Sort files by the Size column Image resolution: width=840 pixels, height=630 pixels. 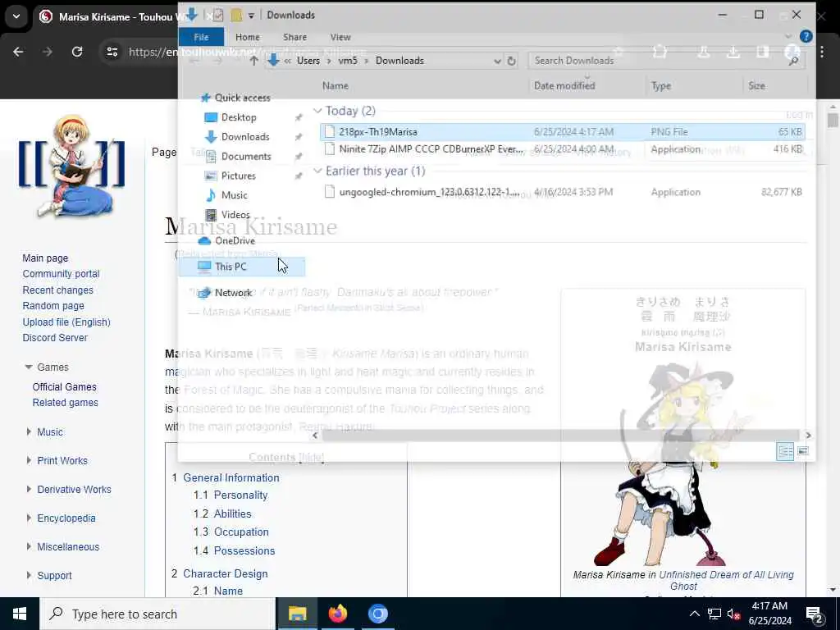(x=756, y=85)
